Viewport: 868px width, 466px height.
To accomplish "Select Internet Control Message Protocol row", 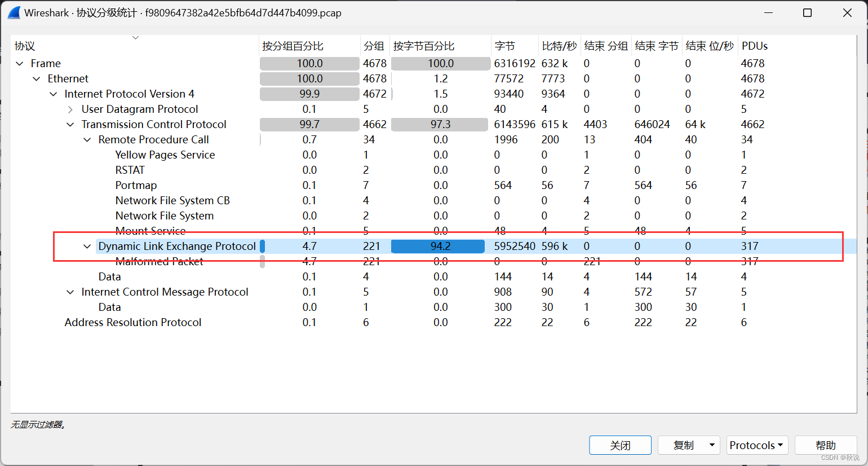I will (x=433, y=292).
